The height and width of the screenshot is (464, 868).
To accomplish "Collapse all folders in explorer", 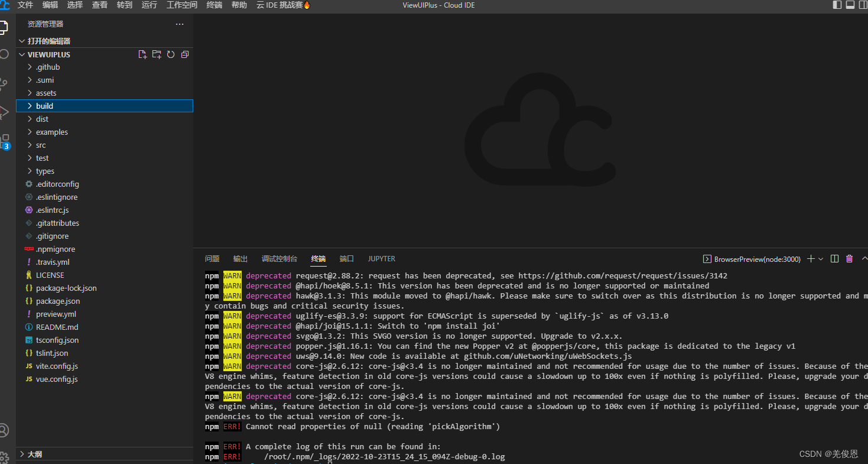I will (185, 54).
